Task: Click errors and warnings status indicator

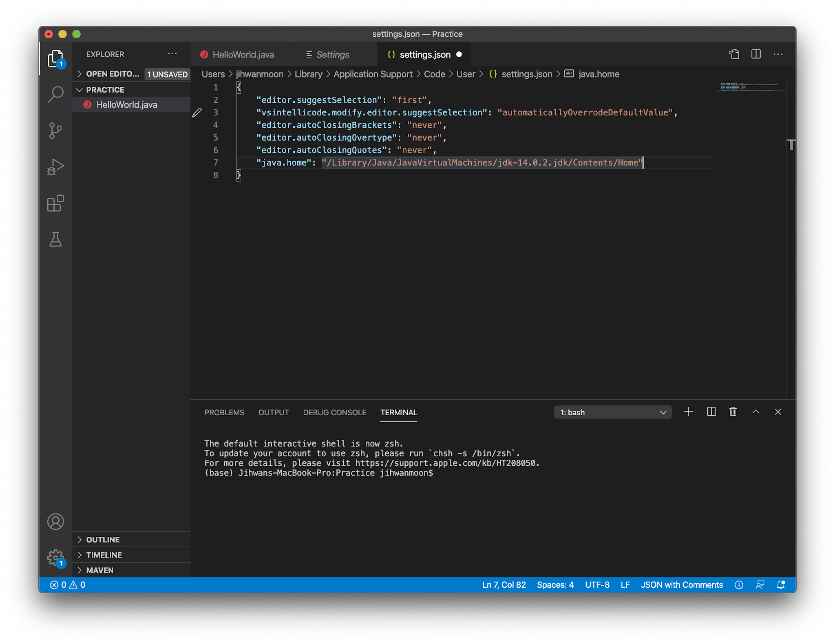Action: point(68,585)
